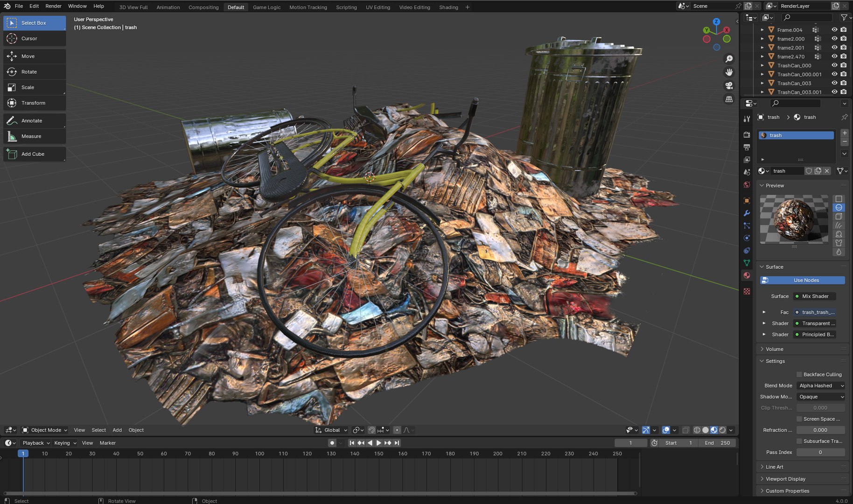Choose the Measure tool
The height and width of the screenshot is (504, 853).
[x=35, y=136]
